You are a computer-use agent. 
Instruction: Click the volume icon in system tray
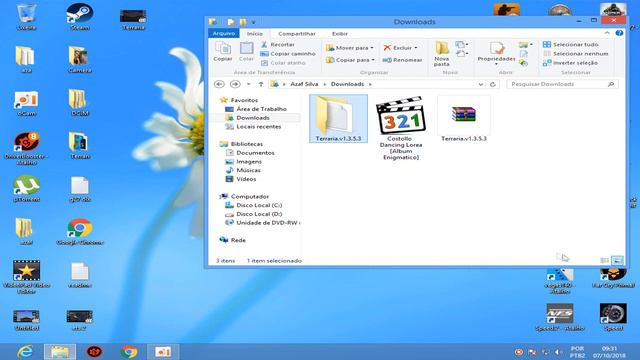pyautogui.click(x=559, y=352)
